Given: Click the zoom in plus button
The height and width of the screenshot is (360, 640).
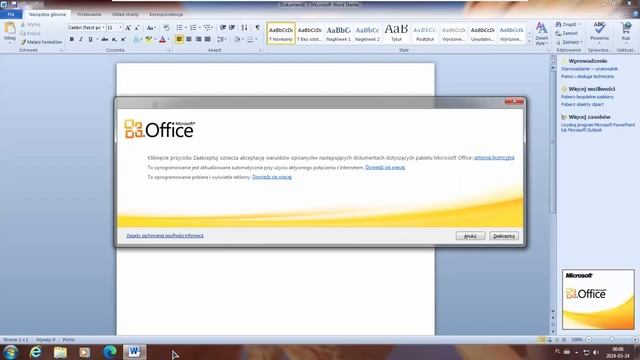Looking at the screenshot, I should (x=635, y=340).
